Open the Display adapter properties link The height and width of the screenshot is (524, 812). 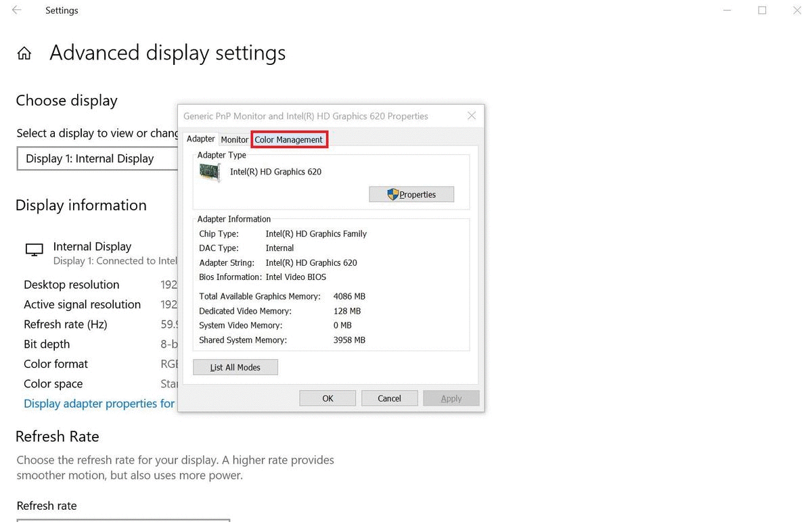click(99, 403)
